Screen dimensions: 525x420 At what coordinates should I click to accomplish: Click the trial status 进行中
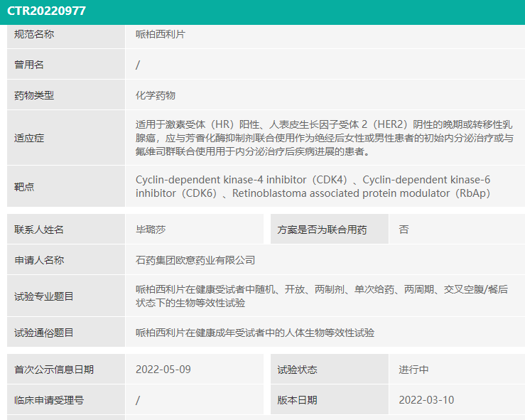[x=414, y=370]
